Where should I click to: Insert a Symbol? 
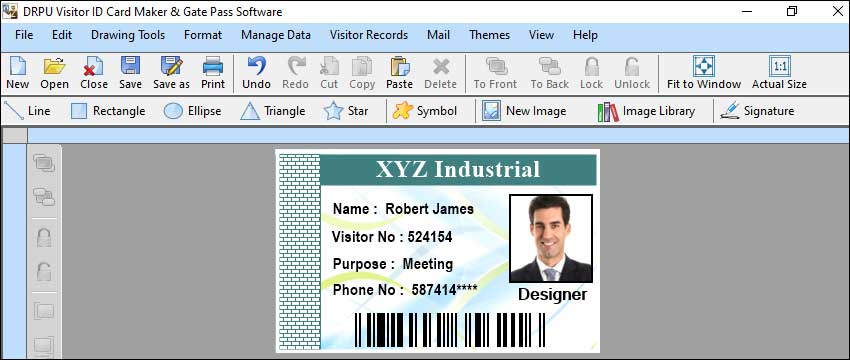tap(425, 111)
